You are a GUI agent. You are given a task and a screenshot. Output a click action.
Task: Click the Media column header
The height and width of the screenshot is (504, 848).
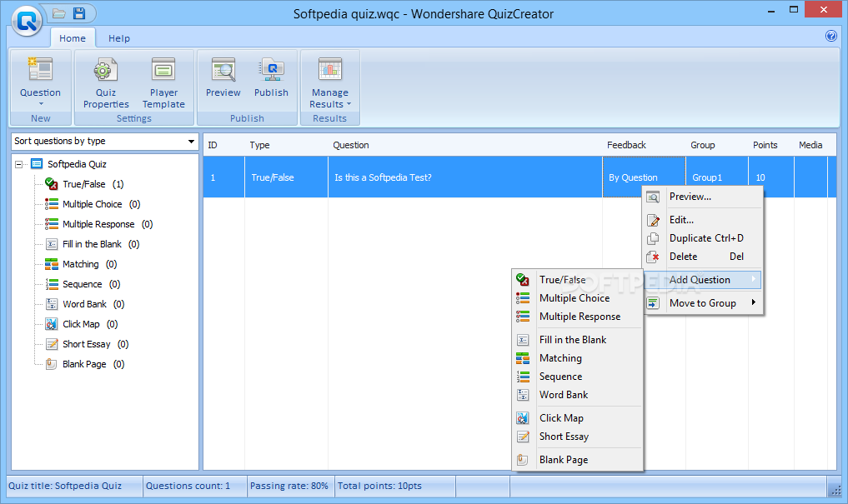(x=811, y=145)
